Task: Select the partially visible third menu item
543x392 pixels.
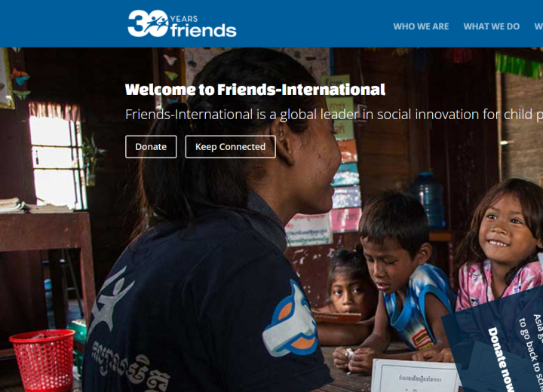Action: tap(538, 26)
